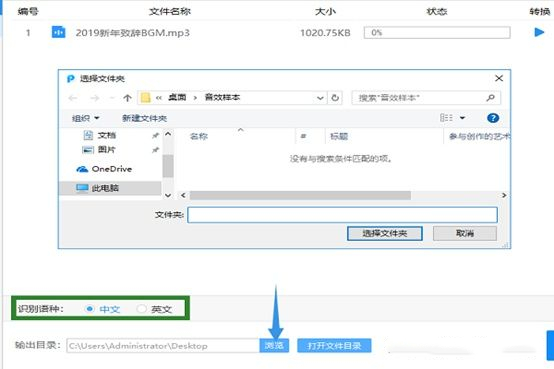Change view layout icon in dialog
Viewport: 554px width, 369px height.
point(446,118)
